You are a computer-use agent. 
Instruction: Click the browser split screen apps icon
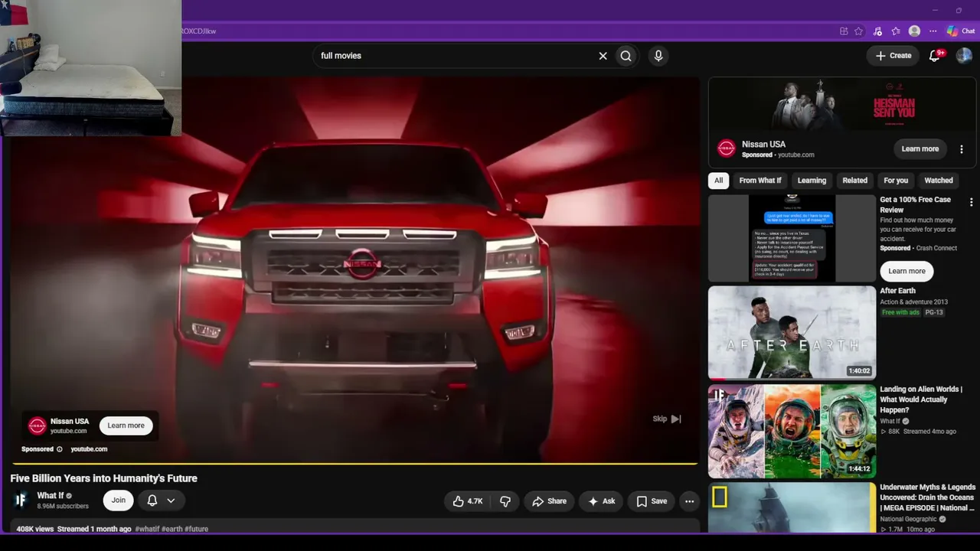tap(844, 31)
